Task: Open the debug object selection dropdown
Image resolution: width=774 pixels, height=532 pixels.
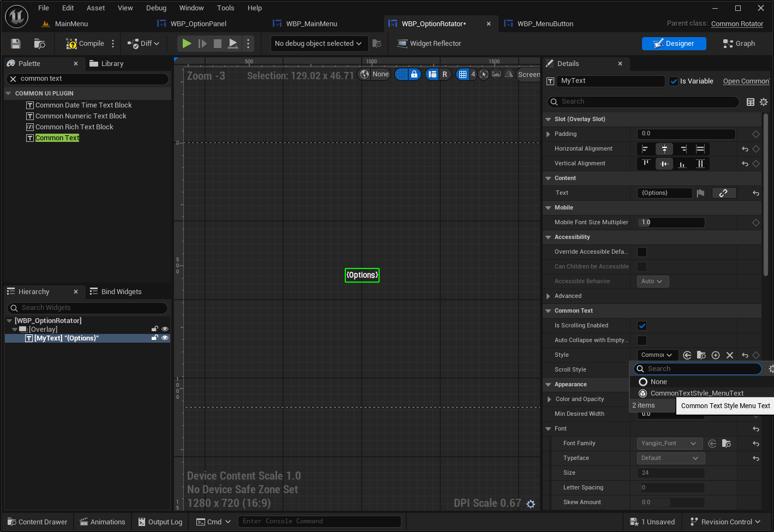Action: pyautogui.click(x=318, y=44)
